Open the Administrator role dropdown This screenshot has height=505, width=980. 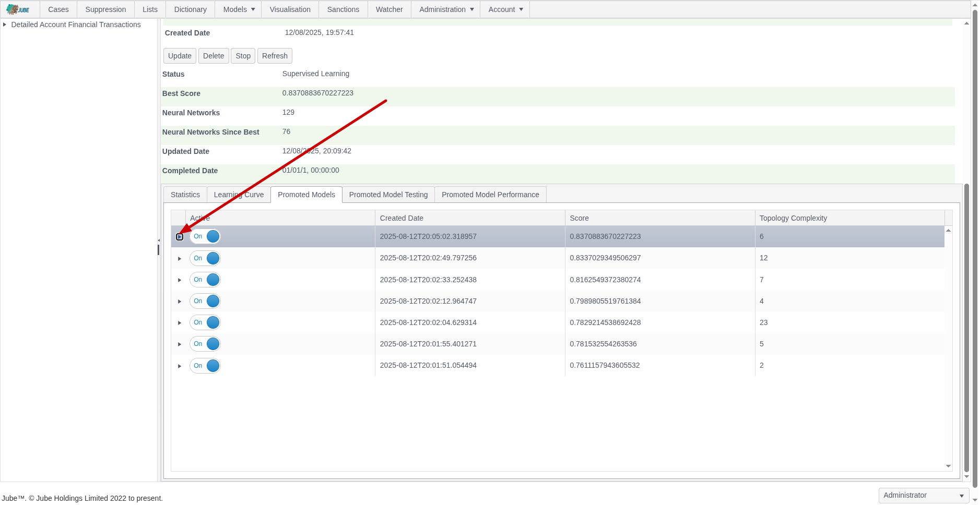[x=924, y=496]
